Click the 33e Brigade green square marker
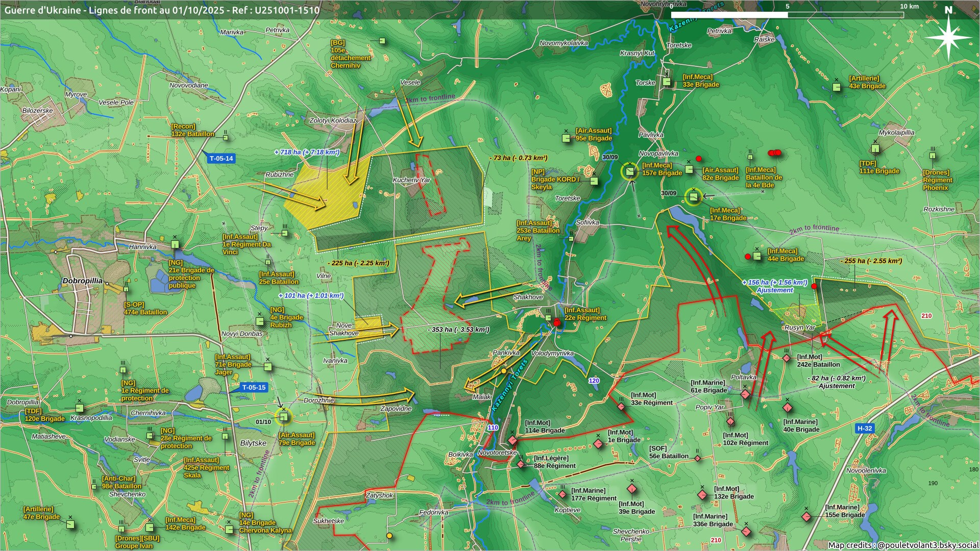Viewport: 980px width, 551px height. pos(667,82)
